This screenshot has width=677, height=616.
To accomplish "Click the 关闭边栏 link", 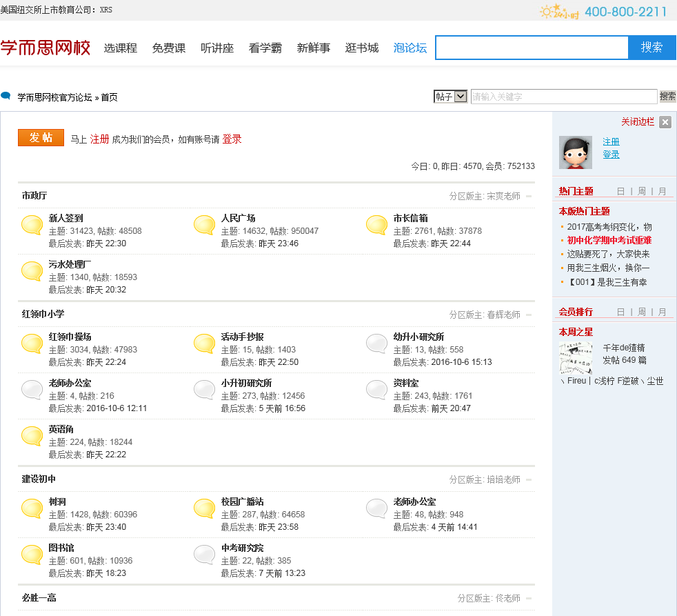I will coord(638,122).
